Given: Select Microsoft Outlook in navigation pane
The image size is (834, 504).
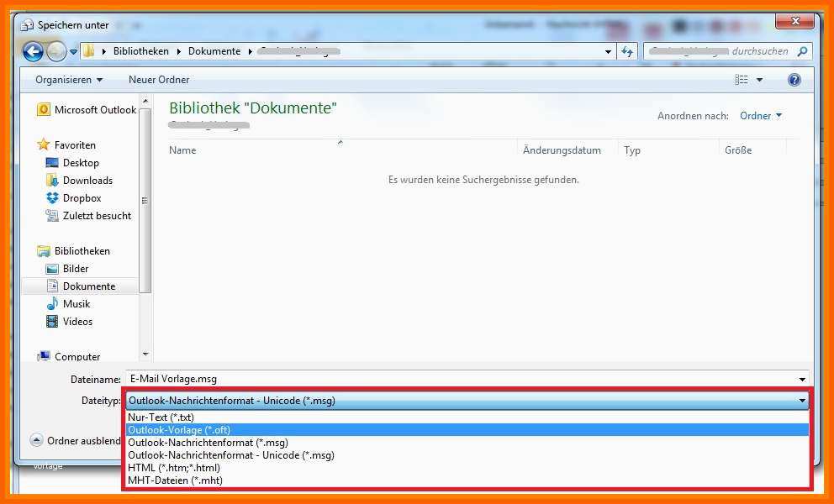Looking at the screenshot, I should 95,109.
